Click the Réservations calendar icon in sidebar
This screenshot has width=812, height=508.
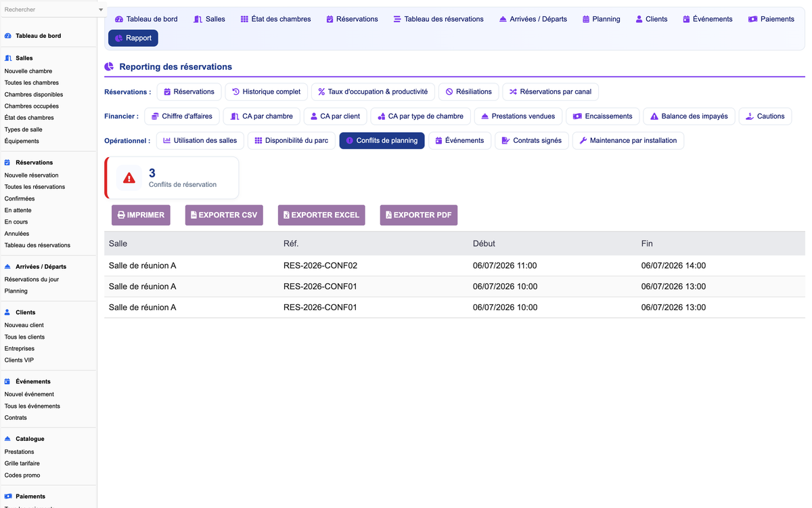[x=8, y=163]
